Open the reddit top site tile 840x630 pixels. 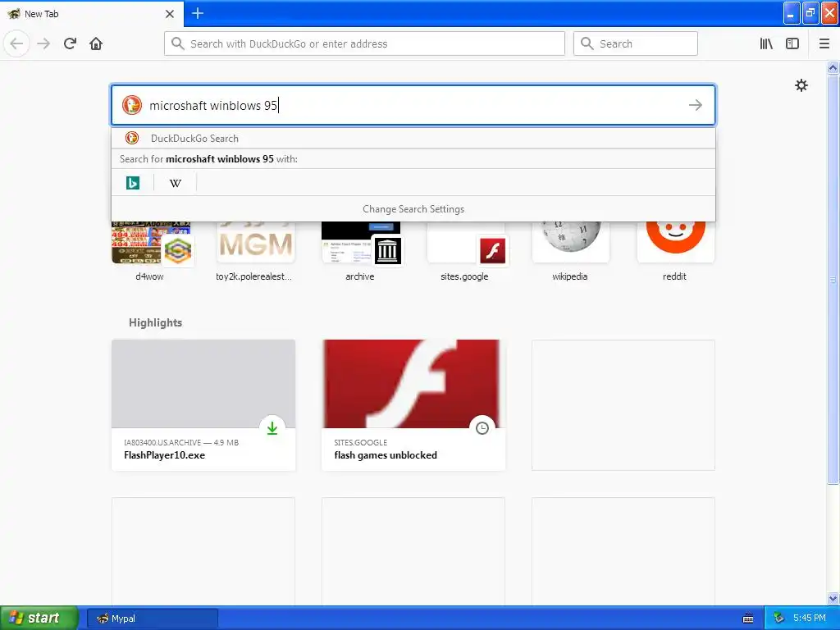pyautogui.click(x=676, y=251)
